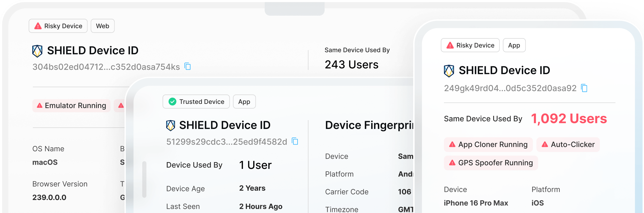This screenshot has height=213, width=644.
Task: Click Platform label above iOS
Action: [546, 190]
